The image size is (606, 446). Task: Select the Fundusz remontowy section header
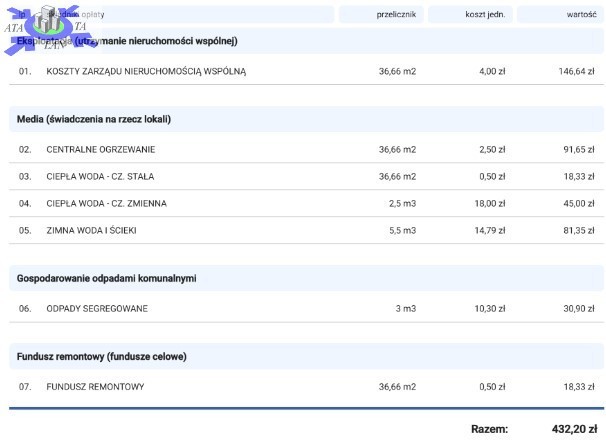pyautogui.click(x=102, y=356)
